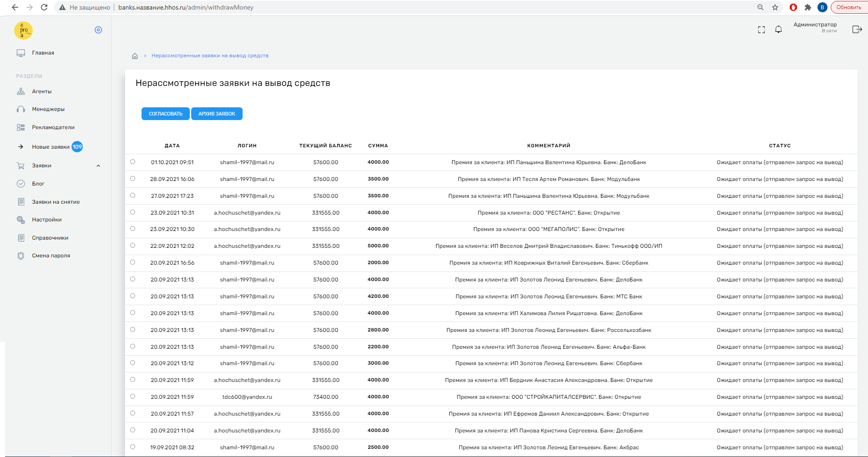Select the request dated 28.09.2021 16:06

(132, 179)
